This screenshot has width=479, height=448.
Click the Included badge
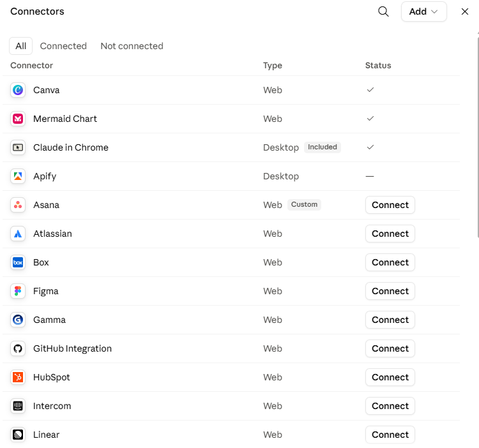tap(323, 147)
